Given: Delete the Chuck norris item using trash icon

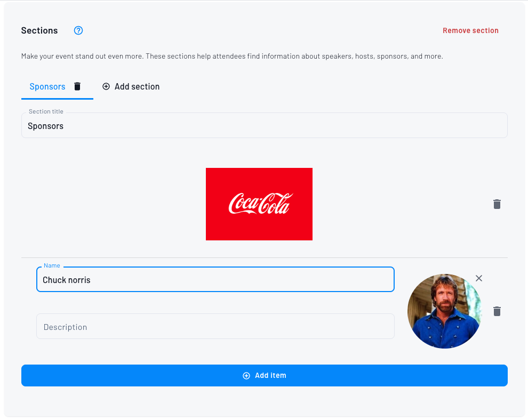Looking at the screenshot, I should click(x=497, y=311).
